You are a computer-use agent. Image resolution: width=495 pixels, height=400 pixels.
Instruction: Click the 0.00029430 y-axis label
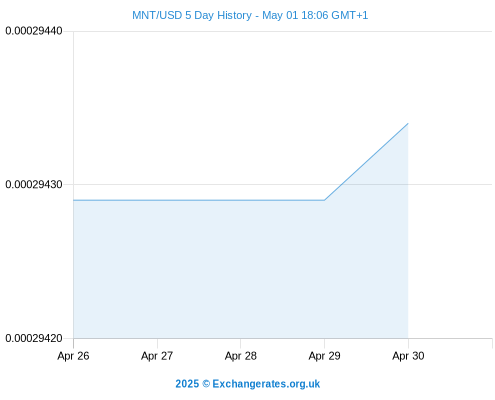point(34,184)
